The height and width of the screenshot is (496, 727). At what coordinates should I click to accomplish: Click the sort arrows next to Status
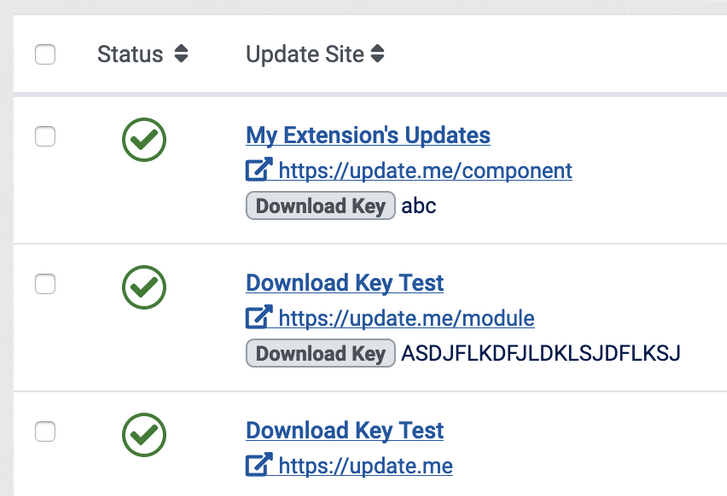tap(181, 53)
